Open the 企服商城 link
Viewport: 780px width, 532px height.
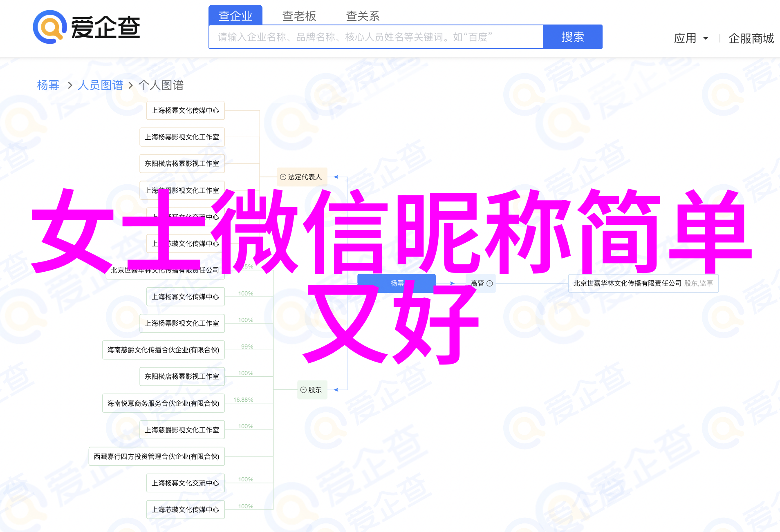751,38
